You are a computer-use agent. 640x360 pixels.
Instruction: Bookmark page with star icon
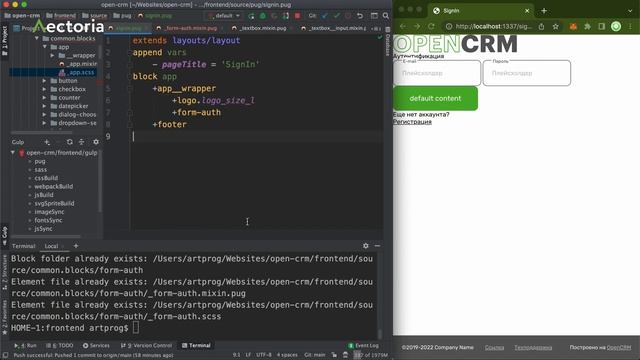point(556,27)
